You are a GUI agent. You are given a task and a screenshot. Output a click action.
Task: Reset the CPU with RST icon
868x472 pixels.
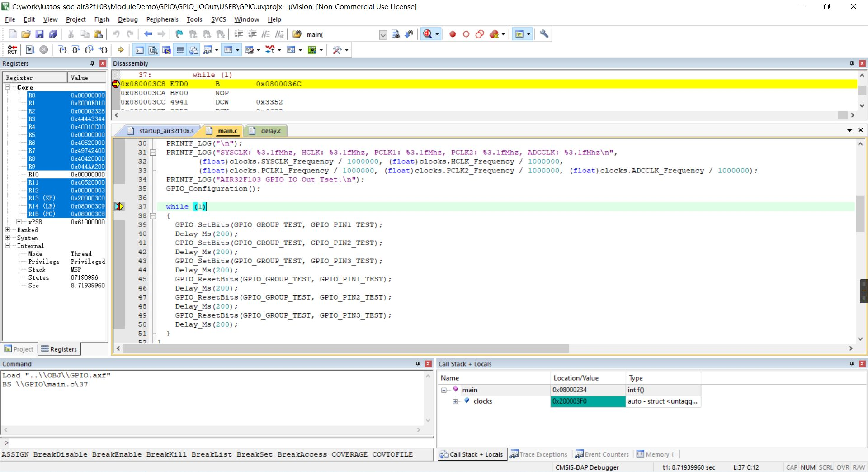coord(13,50)
